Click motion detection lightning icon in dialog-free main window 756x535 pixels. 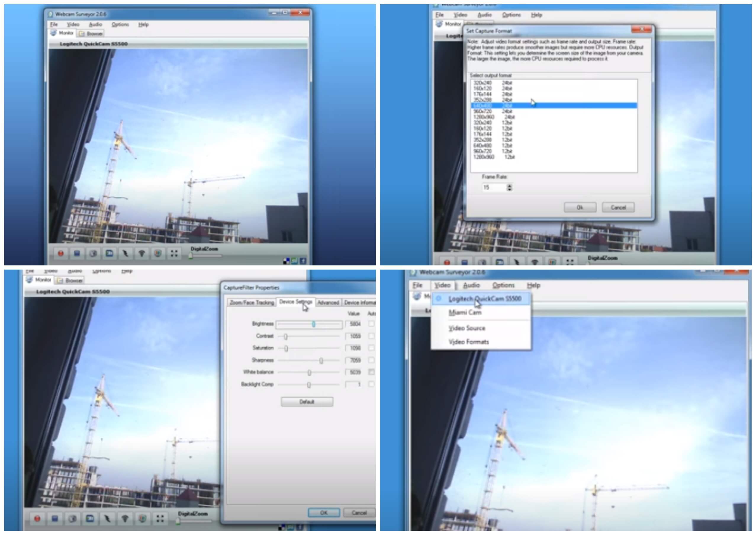(x=126, y=253)
